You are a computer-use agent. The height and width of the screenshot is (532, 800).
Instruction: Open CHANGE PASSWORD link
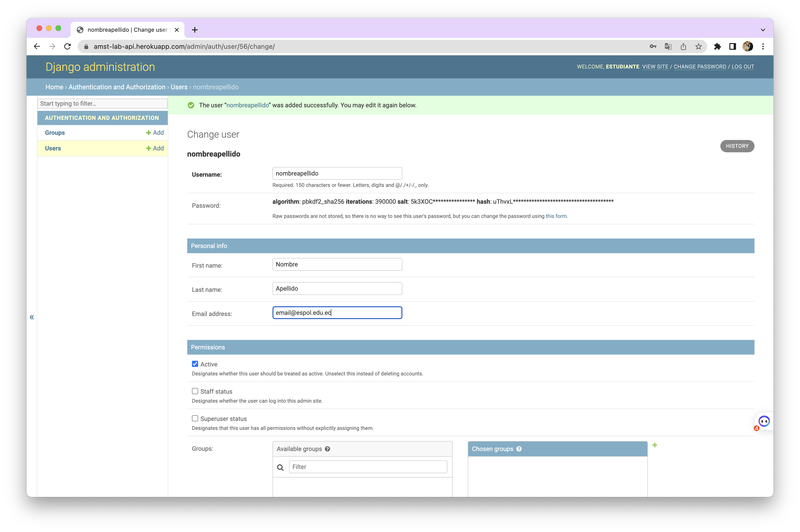[x=700, y=67]
